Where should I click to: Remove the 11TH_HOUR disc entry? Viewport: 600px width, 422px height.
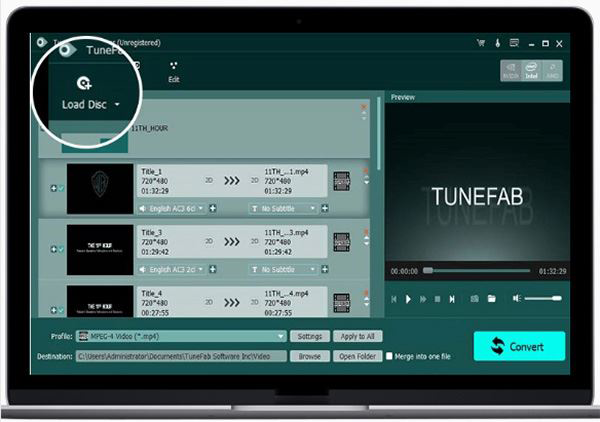point(364,107)
